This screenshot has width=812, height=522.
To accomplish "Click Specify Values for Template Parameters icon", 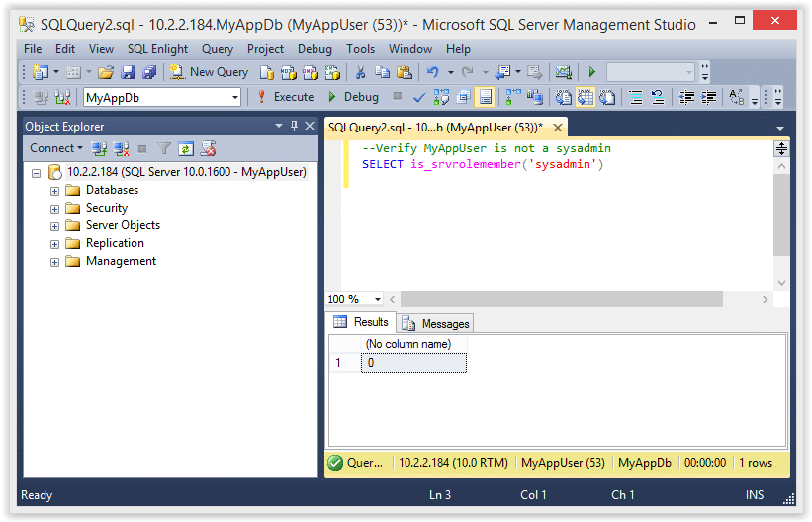I will coord(736,97).
